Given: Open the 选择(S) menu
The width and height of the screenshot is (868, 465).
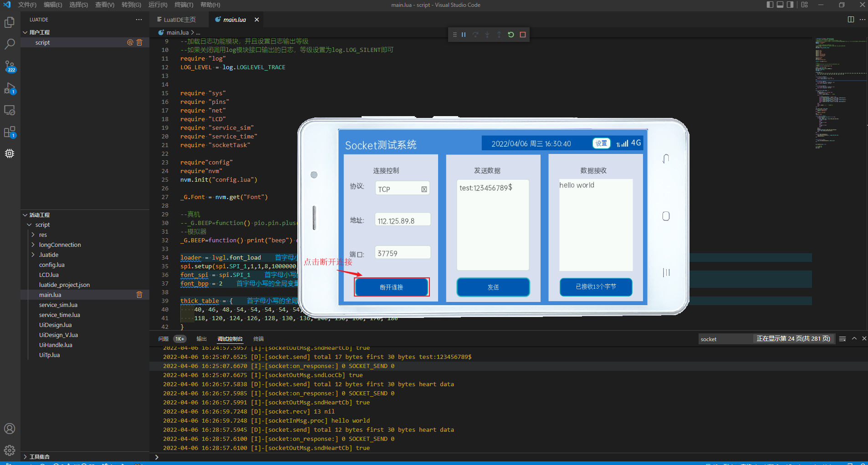Looking at the screenshot, I should pos(79,5).
